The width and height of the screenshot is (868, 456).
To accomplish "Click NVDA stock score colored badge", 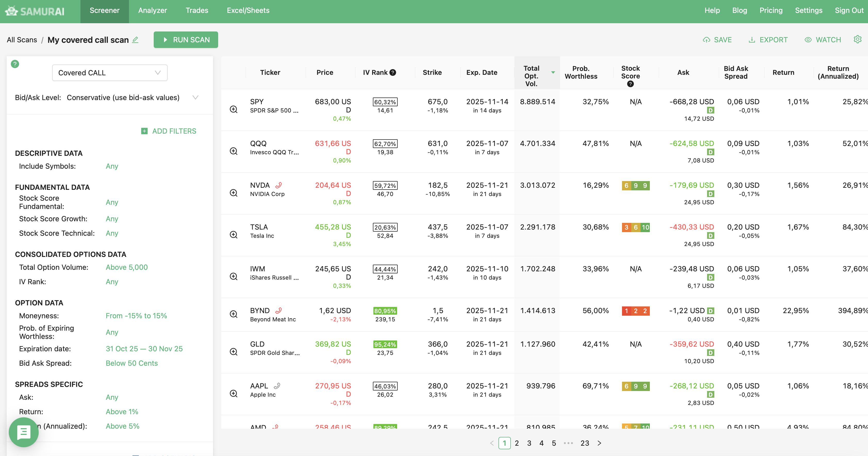I will tap(635, 185).
